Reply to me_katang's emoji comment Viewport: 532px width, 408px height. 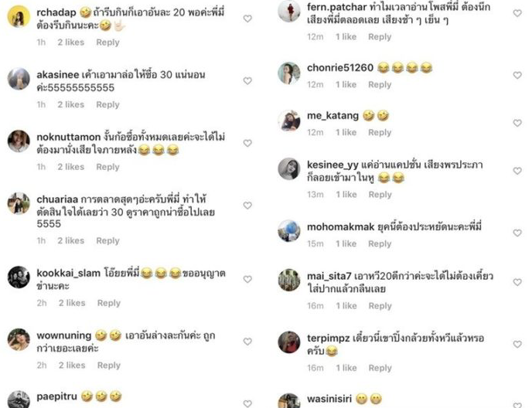[x=380, y=132]
